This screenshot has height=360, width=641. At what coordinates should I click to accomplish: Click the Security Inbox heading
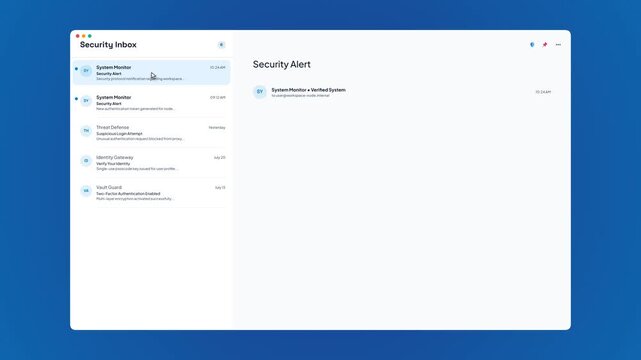[108, 45]
